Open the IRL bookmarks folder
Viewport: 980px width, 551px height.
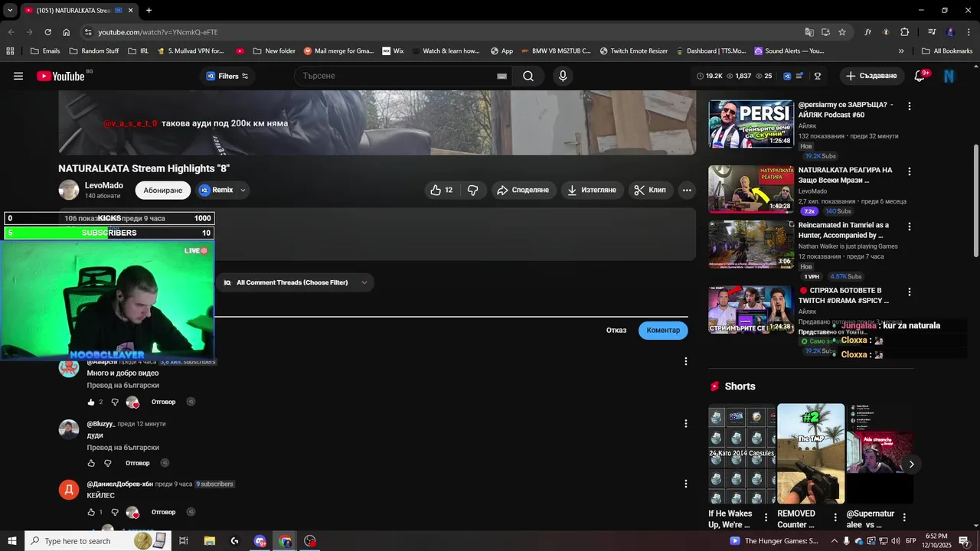coord(139,51)
